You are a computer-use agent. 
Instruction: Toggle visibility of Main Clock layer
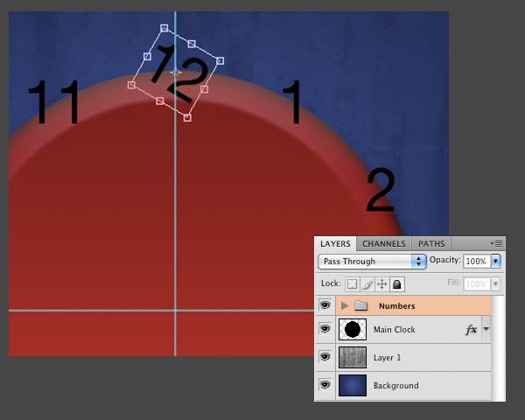click(325, 330)
